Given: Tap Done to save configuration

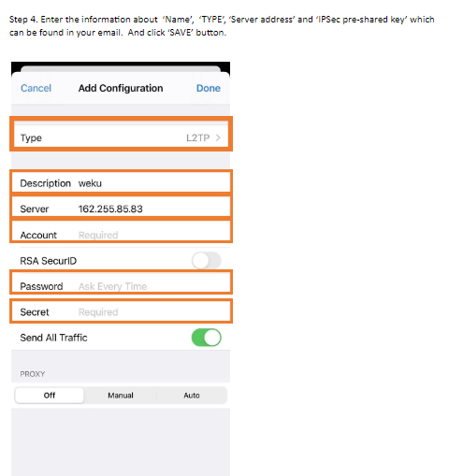Looking at the screenshot, I should click(209, 88).
